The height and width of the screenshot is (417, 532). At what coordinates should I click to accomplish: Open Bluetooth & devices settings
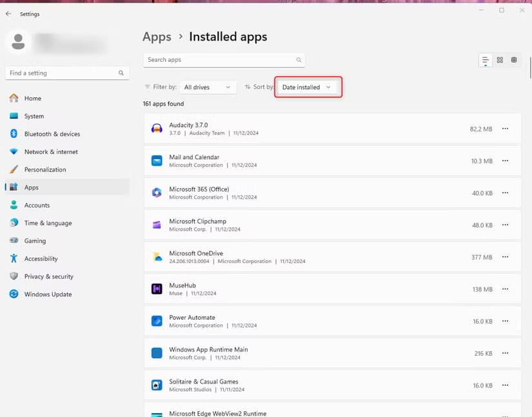[x=67, y=134]
